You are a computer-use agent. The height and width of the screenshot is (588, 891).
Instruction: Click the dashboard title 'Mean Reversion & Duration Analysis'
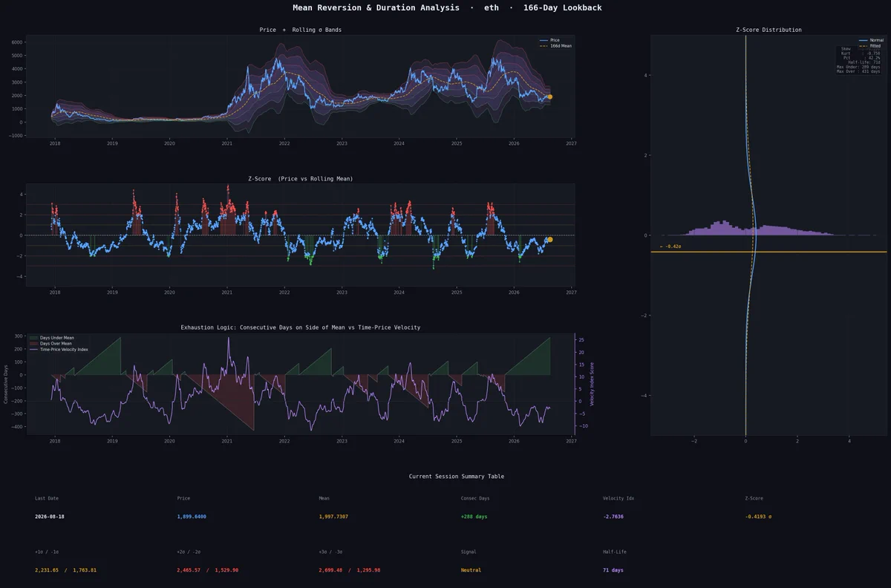(376, 7)
